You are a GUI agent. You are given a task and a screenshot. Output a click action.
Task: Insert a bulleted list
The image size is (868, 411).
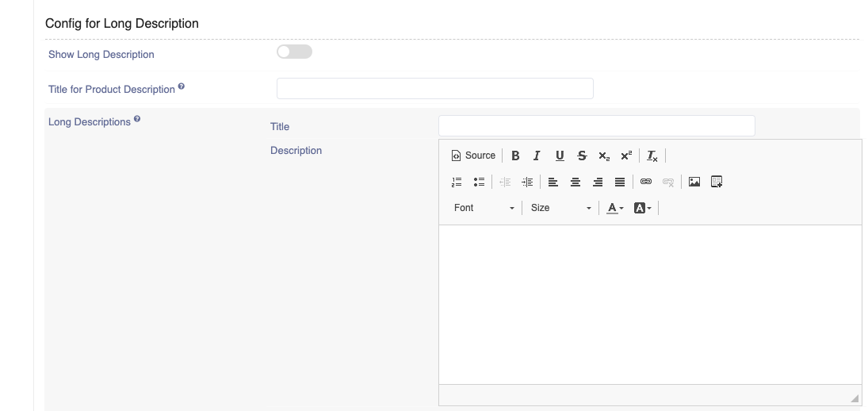[479, 182]
